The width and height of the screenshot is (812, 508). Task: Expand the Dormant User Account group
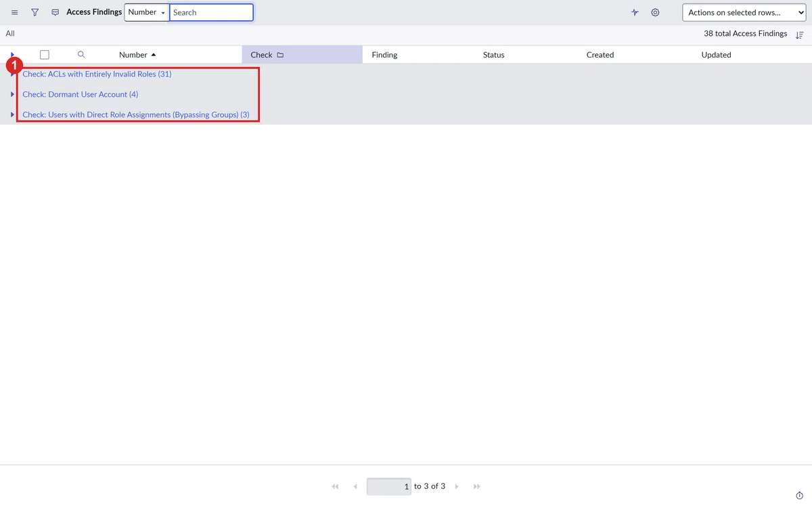[x=12, y=94]
